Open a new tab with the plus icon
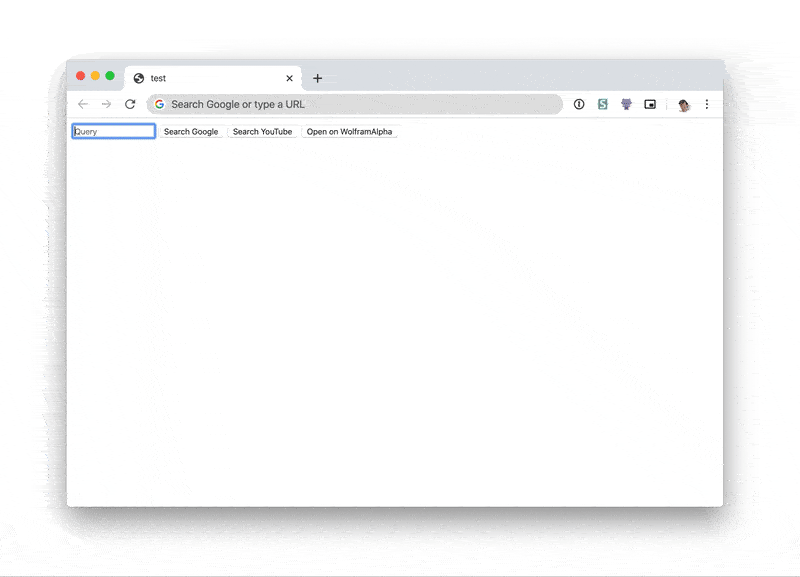This screenshot has width=800, height=577. click(x=317, y=78)
